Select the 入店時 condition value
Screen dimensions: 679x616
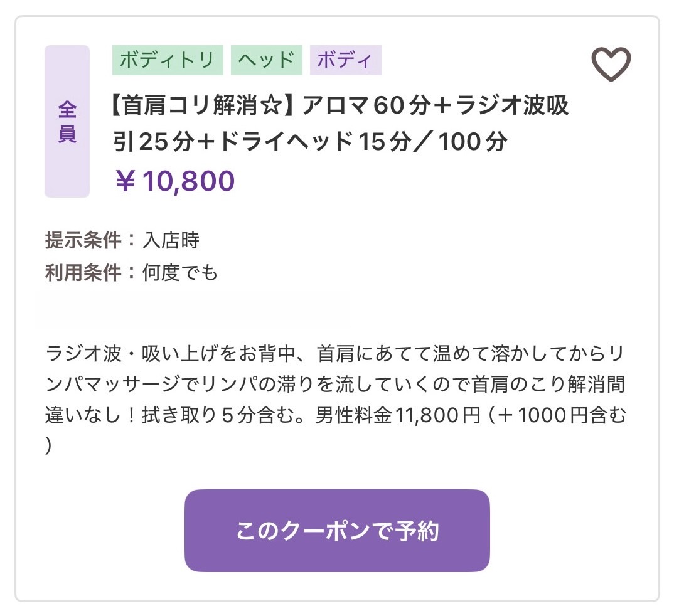coord(171,240)
